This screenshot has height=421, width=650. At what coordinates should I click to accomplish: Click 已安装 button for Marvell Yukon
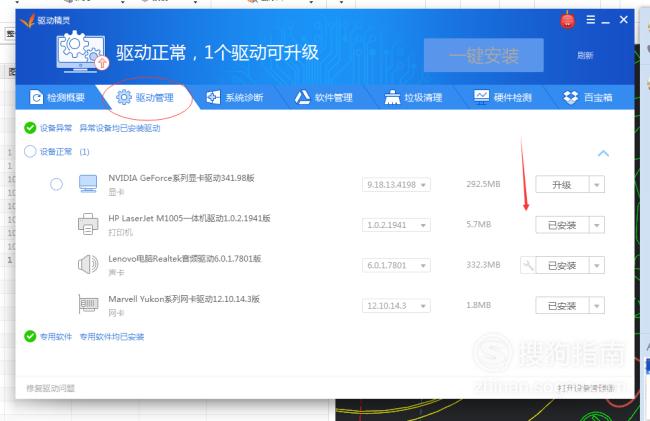point(562,306)
